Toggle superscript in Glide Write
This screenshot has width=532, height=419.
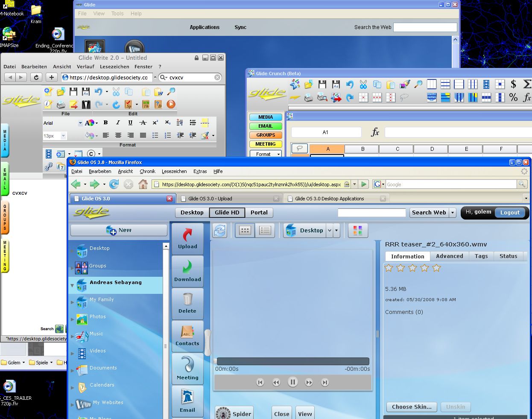(155, 123)
